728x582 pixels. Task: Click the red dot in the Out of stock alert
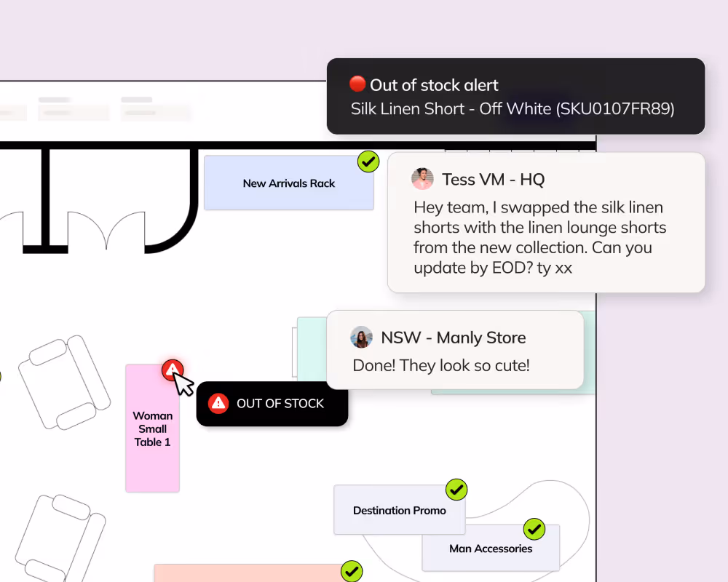[357, 84]
